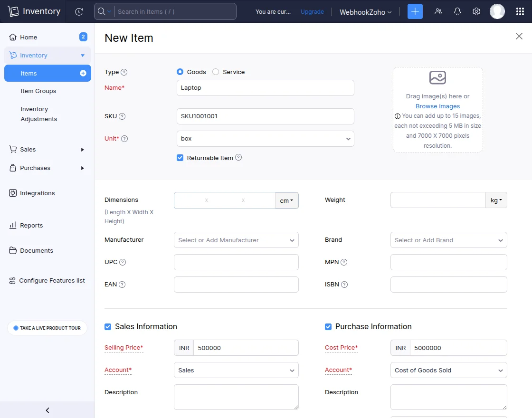
Task: Open the Zoho apps grid icon
Action: pos(520,11)
